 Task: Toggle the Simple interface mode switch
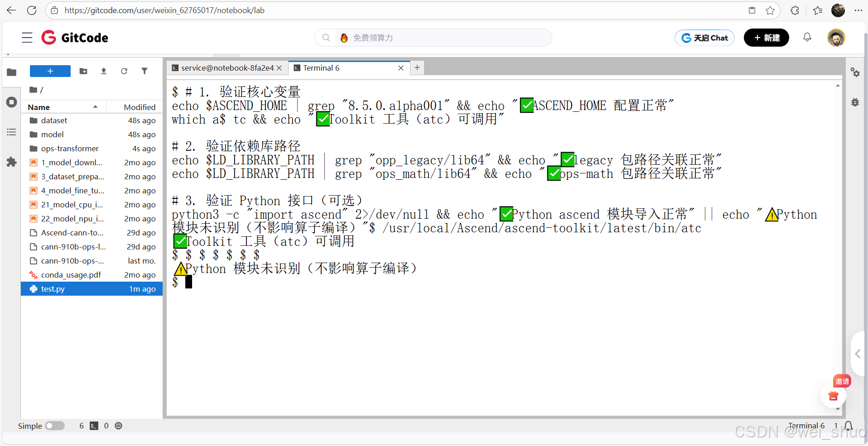tap(55, 426)
